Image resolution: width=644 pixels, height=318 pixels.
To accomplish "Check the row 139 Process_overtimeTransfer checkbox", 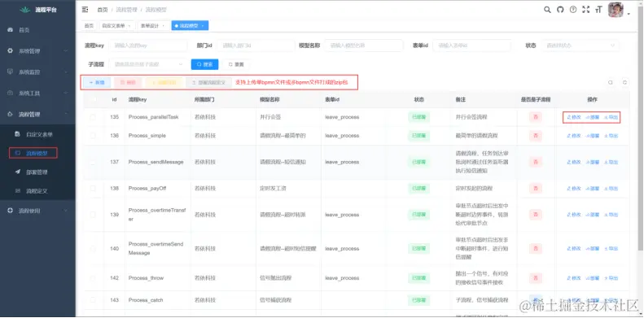I will tap(94, 215).
